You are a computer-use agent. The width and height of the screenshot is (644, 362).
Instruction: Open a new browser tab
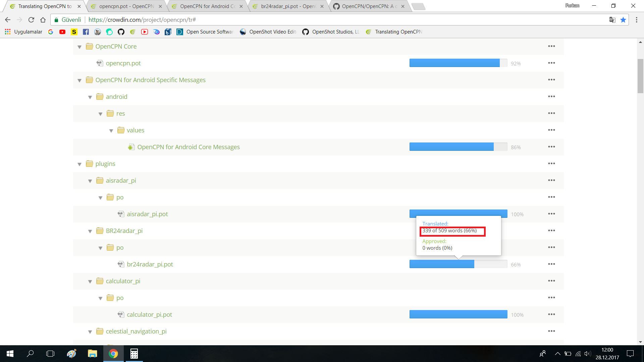pos(418,6)
